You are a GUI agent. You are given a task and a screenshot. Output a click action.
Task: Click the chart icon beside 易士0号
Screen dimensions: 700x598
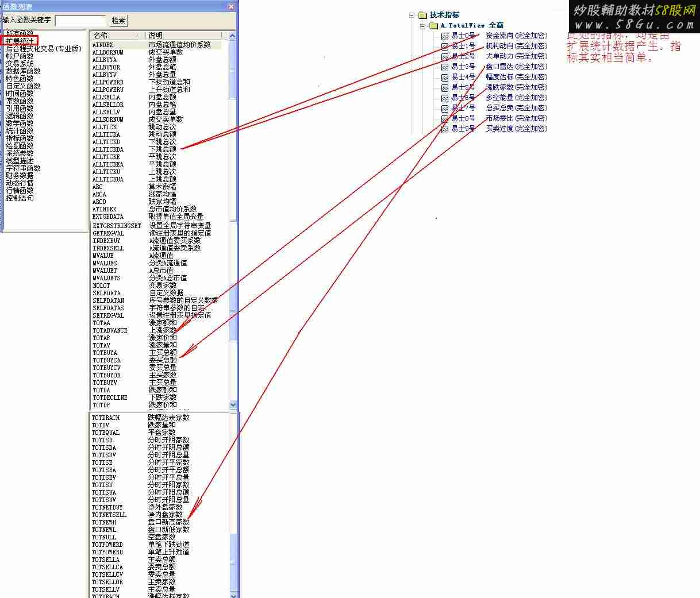tap(444, 36)
